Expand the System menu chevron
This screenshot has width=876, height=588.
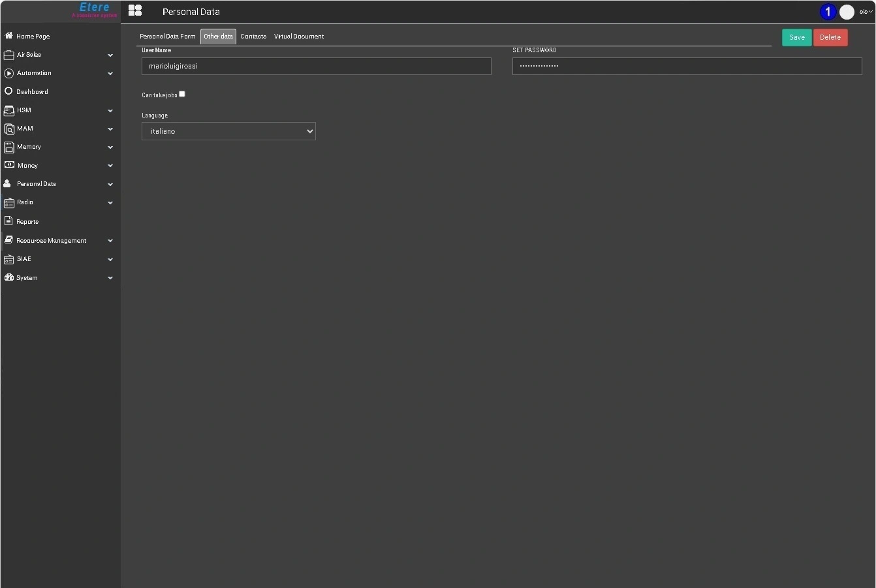[110, 278]
